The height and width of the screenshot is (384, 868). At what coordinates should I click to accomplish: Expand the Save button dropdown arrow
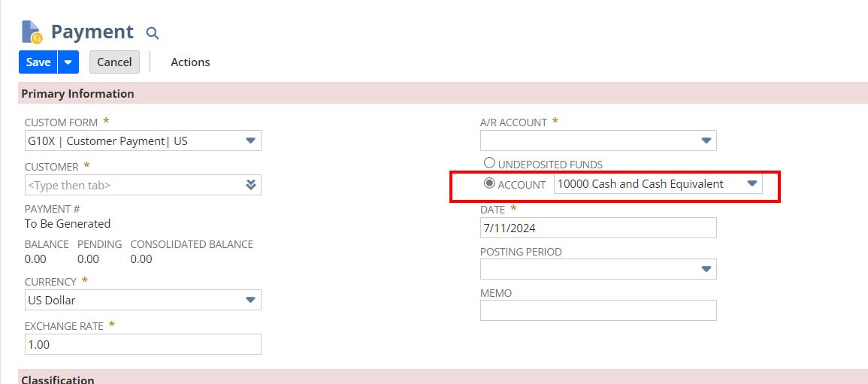coord(68,62)
